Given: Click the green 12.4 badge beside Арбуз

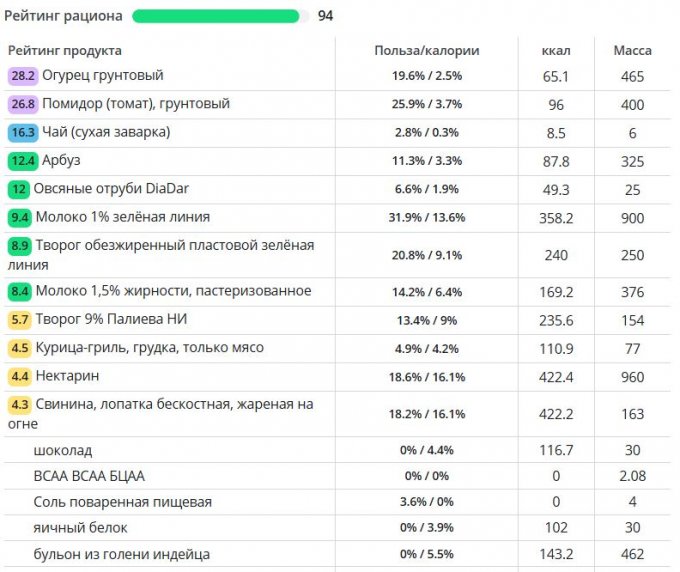Looking at the screenshot, I should tap(22, 160).
